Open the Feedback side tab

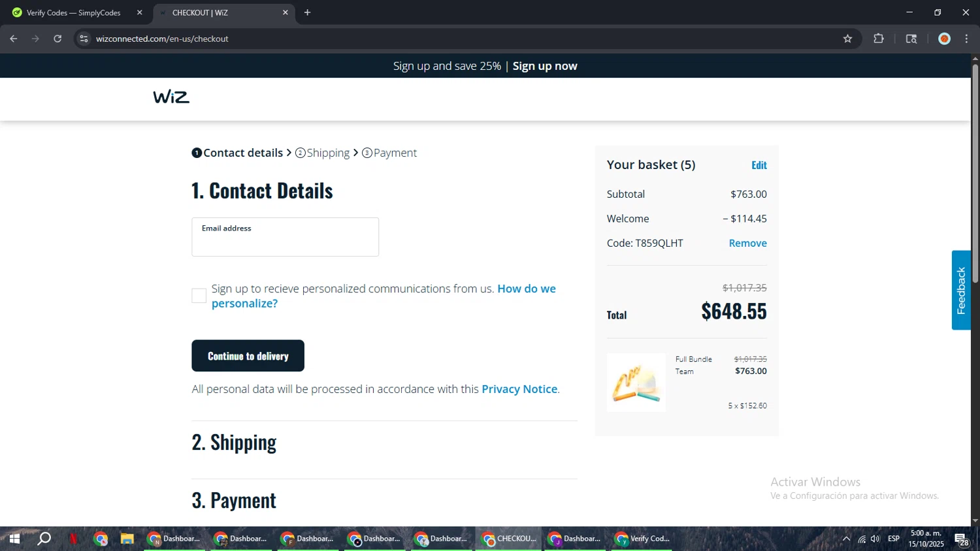[961, 290]
